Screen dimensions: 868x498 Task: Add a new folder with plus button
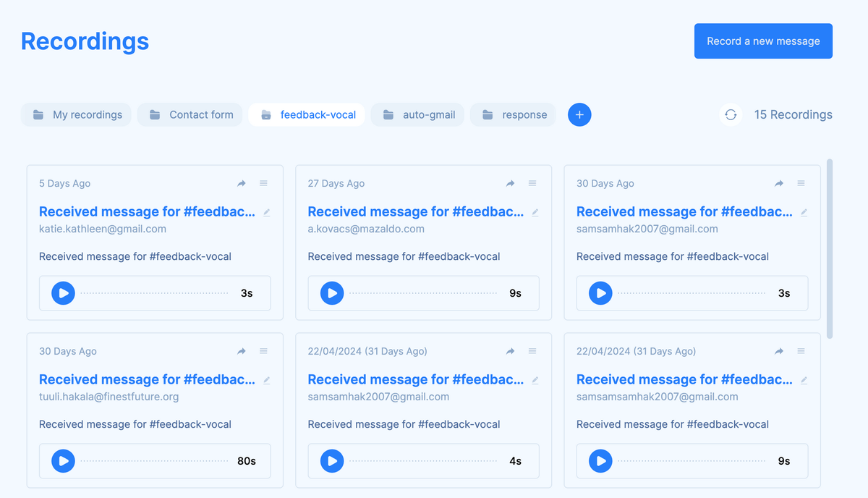point(579,114)
